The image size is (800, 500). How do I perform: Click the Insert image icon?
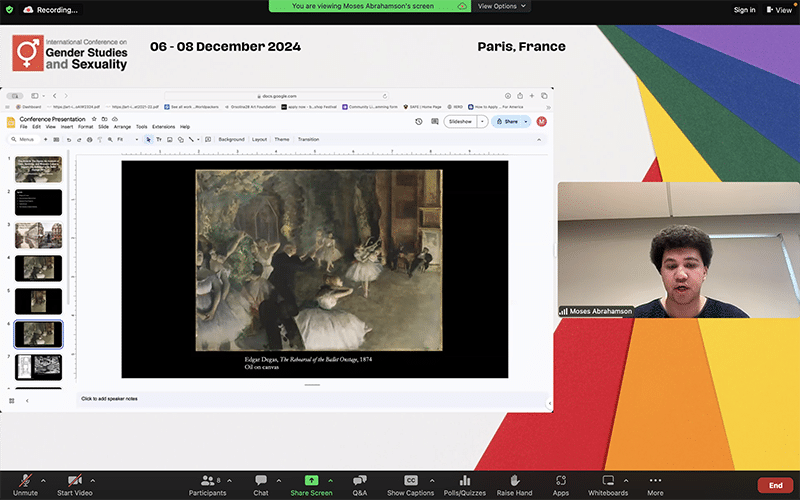(x=169, y=139)
